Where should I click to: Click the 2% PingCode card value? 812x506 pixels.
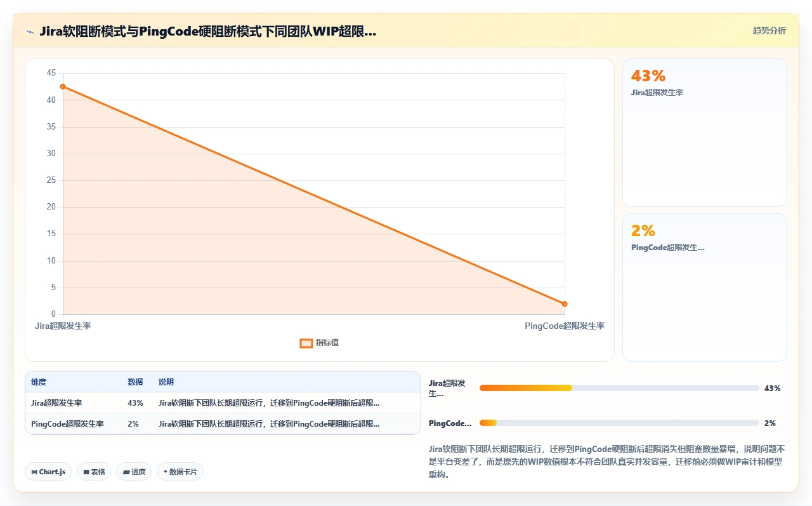coord(643,230)
